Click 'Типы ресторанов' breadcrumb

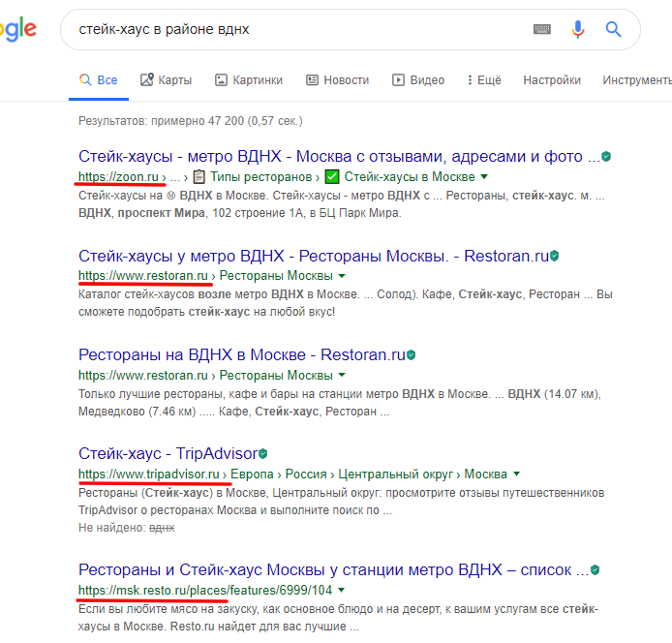(261, 176)
